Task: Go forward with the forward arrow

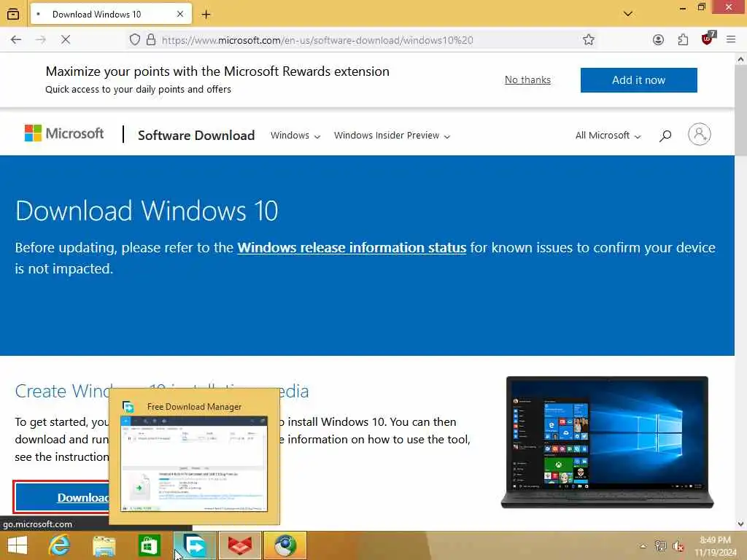Action: (41, 39)
